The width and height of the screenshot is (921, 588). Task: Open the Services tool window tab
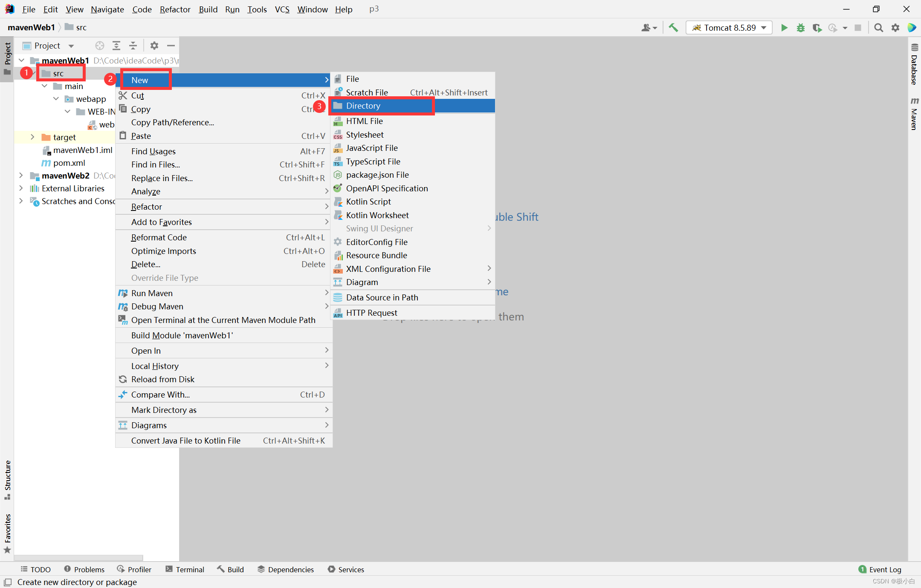pyautogui.click(x=346, y=569)
